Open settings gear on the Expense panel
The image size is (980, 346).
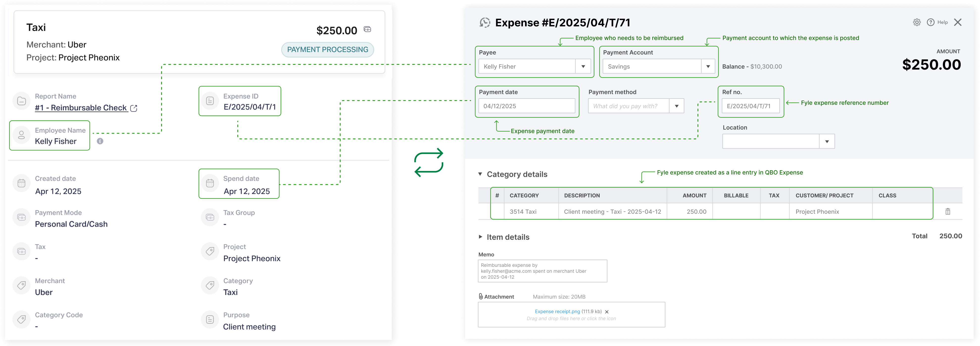tap(917, 22)
